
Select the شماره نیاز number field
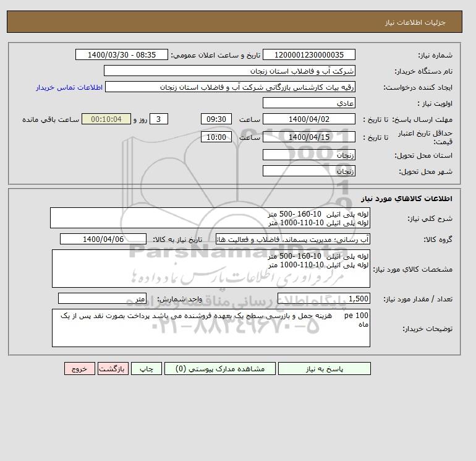[308, 54]
